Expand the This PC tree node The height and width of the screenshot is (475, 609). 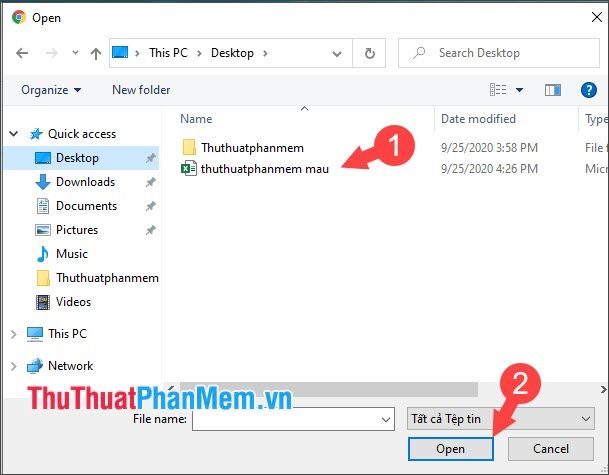14,334
